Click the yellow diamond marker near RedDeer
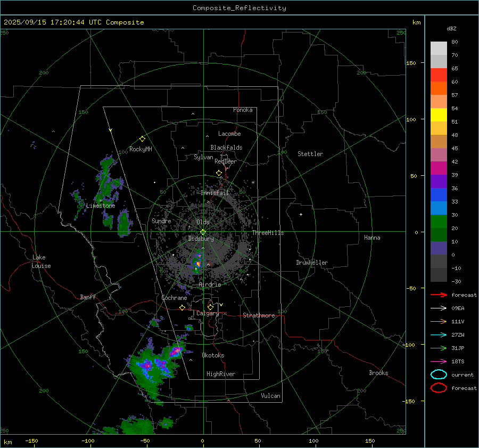The width and height of the screenshot is (479, 448). [219, 173]
